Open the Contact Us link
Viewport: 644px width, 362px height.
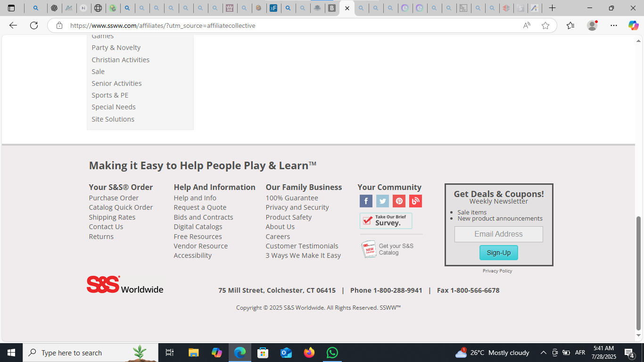point(106,227)
